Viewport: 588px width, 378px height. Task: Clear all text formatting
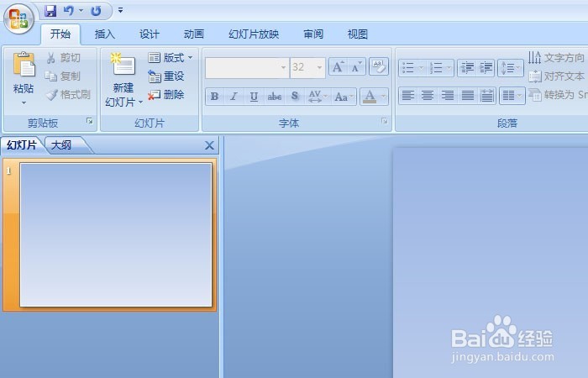tap(379, 66)
